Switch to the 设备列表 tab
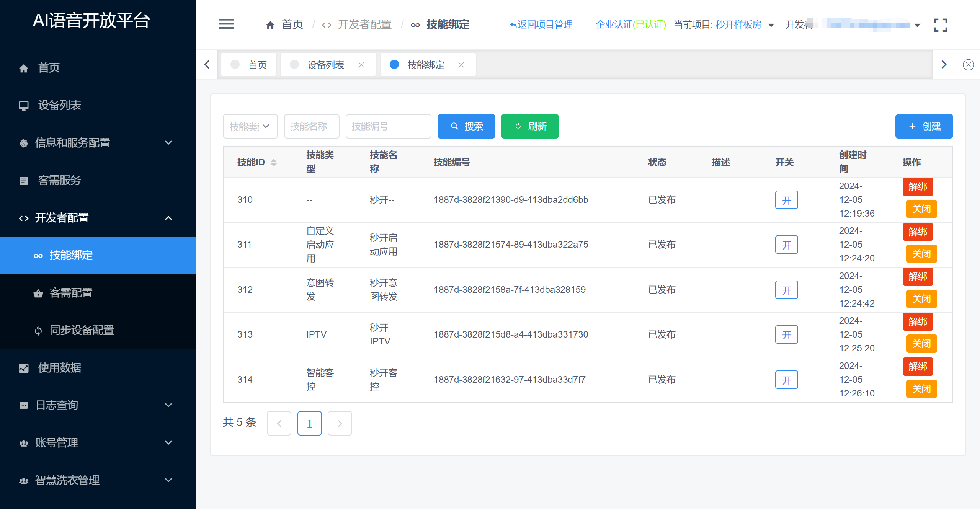980x509 pixels. tap(325, 65)
